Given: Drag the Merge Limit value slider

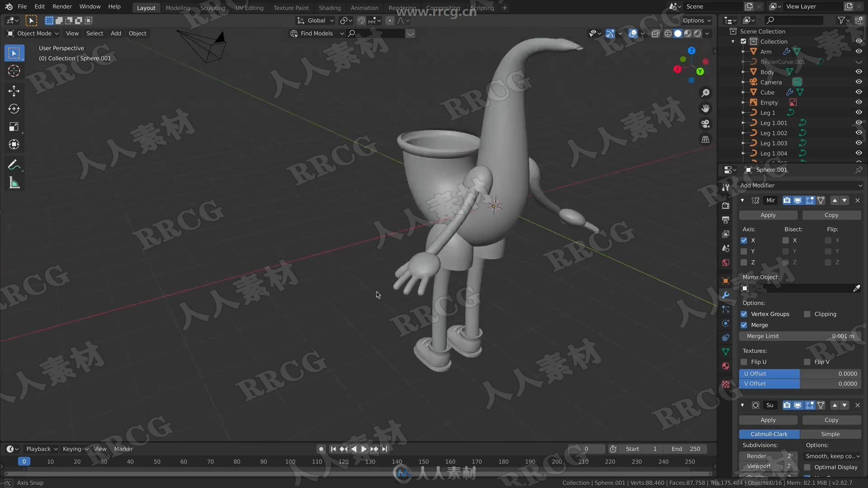Looking at the screenshot, I should pos(800,335).
